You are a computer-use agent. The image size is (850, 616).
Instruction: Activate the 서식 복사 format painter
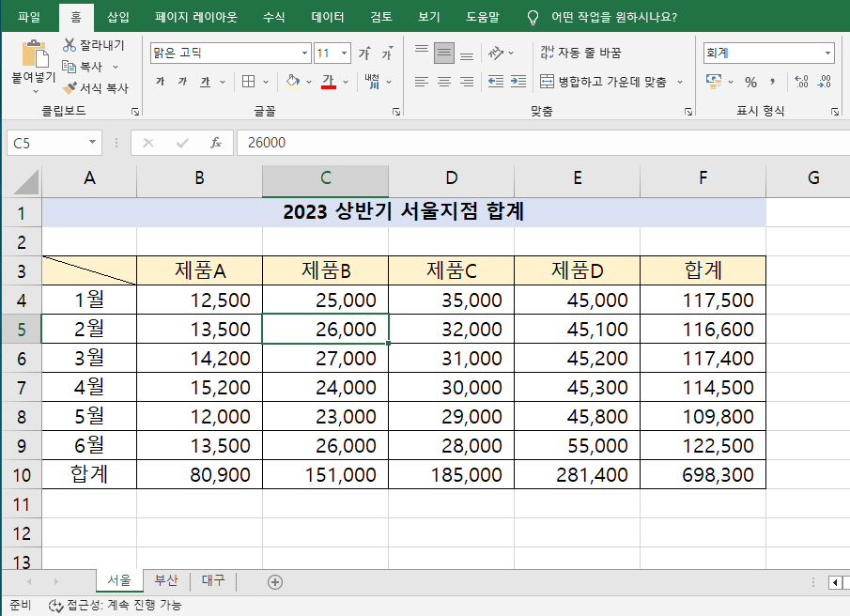tap(96, 87)
